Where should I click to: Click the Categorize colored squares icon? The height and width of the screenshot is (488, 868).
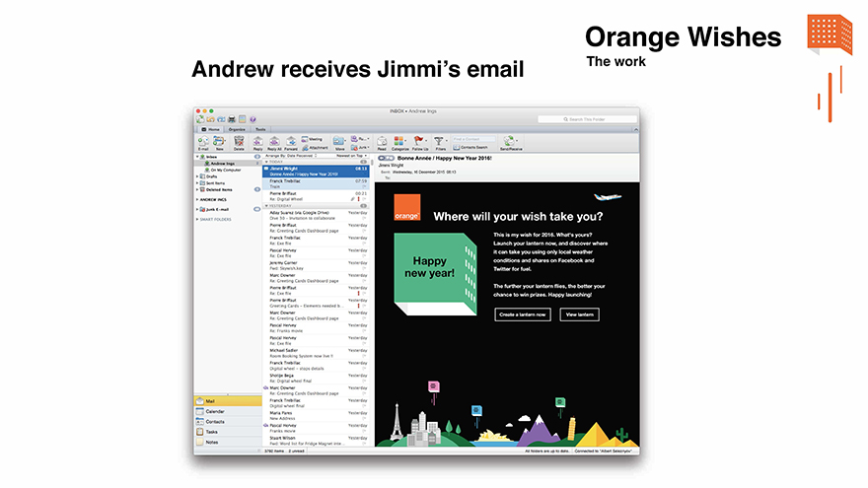click(x=399, y=142)
